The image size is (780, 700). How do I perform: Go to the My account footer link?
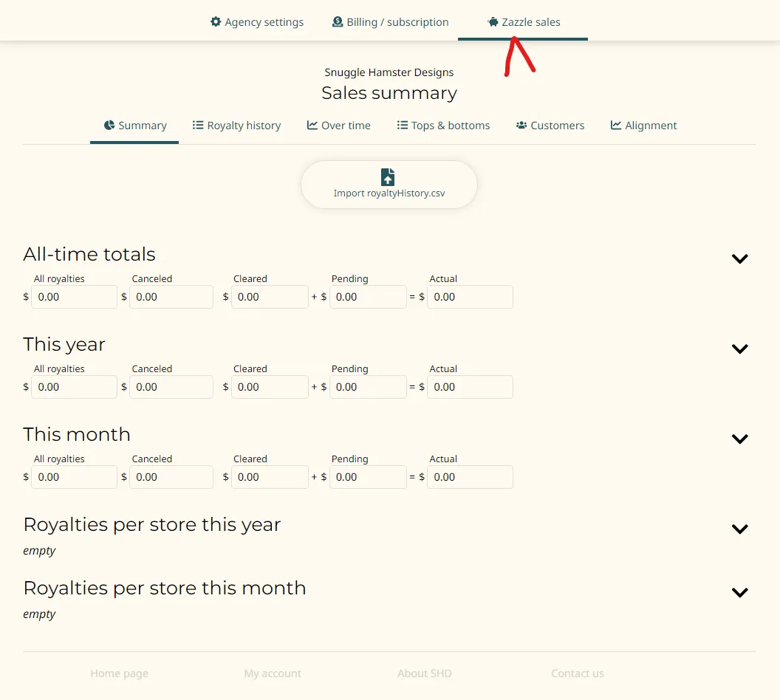(x=273, y=673)
